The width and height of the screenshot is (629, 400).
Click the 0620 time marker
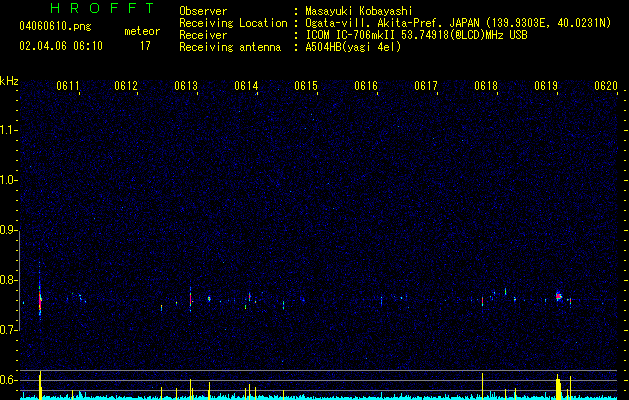point(606,86)
